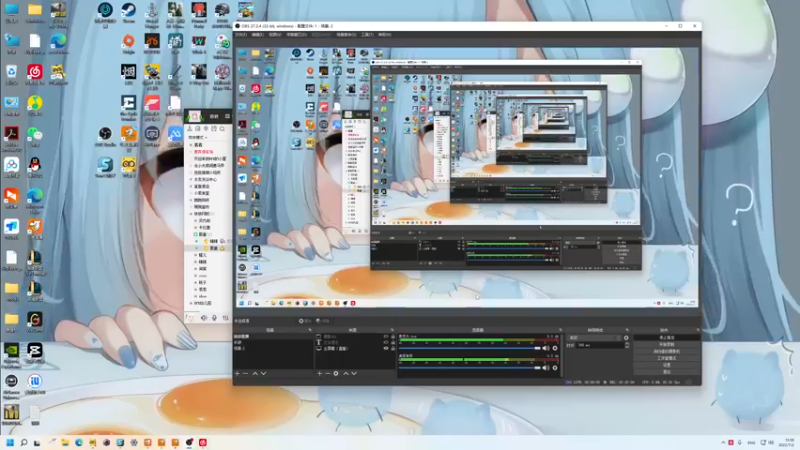The width and height of the screenshot is (800, 450).
Task: Pop out the Sources dock with its header icon
Action: (x=392, y=330)
